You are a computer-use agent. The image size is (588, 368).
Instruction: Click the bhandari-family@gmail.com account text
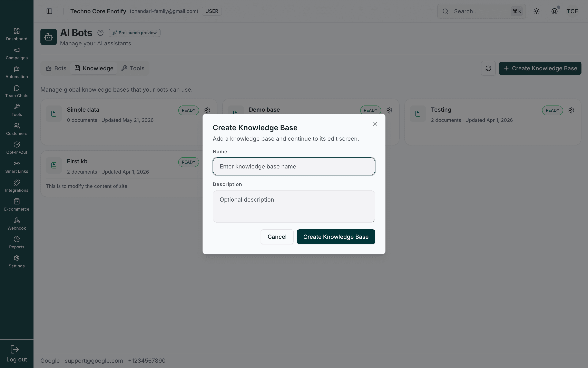click(164, 11)
